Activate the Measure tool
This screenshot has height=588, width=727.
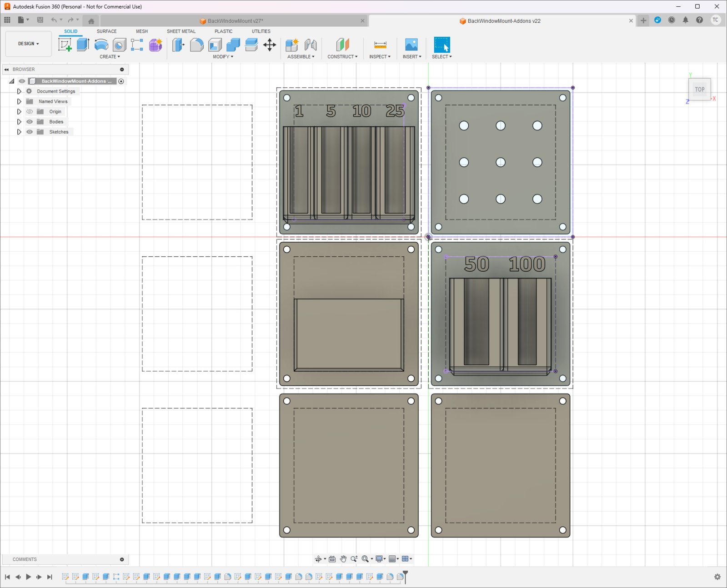tap(380, 45)
